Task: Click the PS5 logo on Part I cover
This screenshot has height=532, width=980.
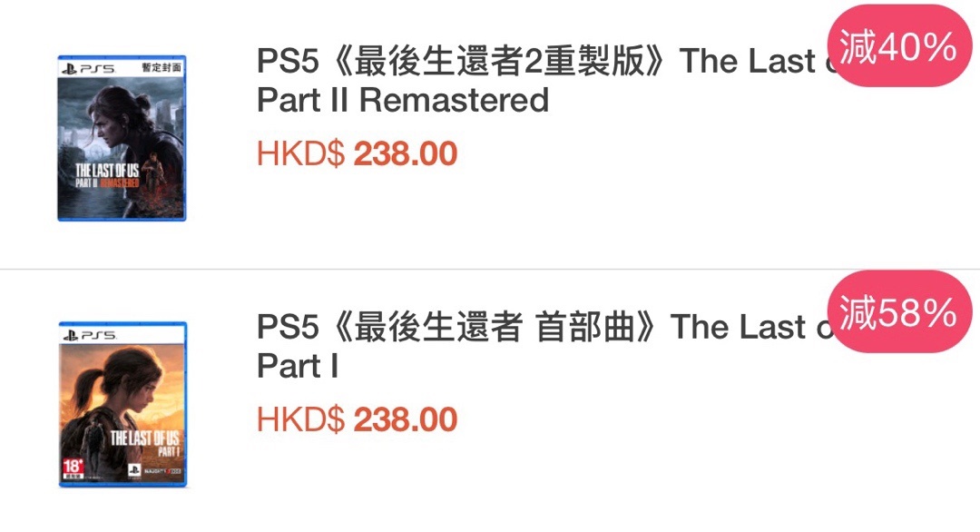Action: [x=88, y=335]
